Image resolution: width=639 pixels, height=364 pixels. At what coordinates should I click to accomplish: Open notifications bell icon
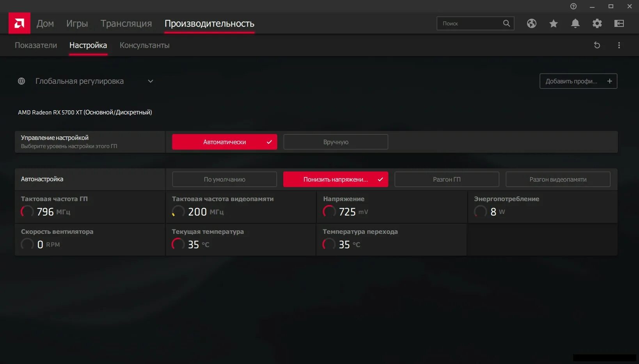(575, 23)
